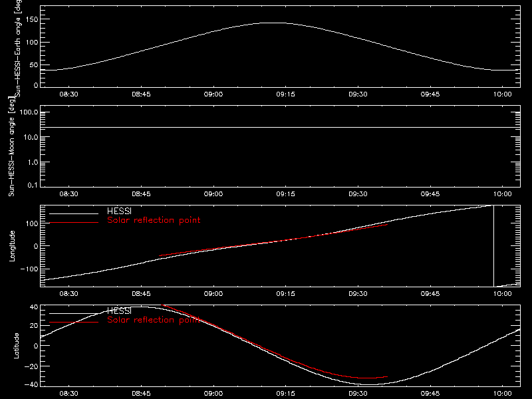
Task: Select Solar reflection point legend in Longitude plot
Action: [154, 220]
